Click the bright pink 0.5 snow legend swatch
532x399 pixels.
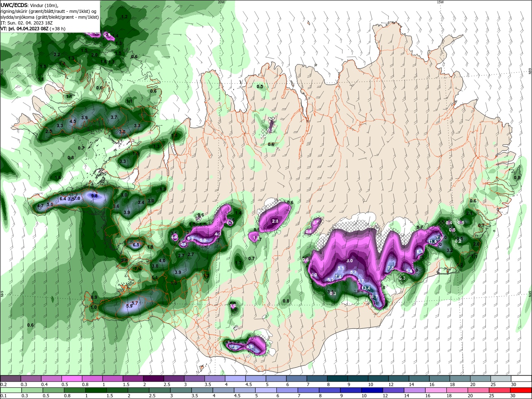pyautogui.click(x=71, y=379)
